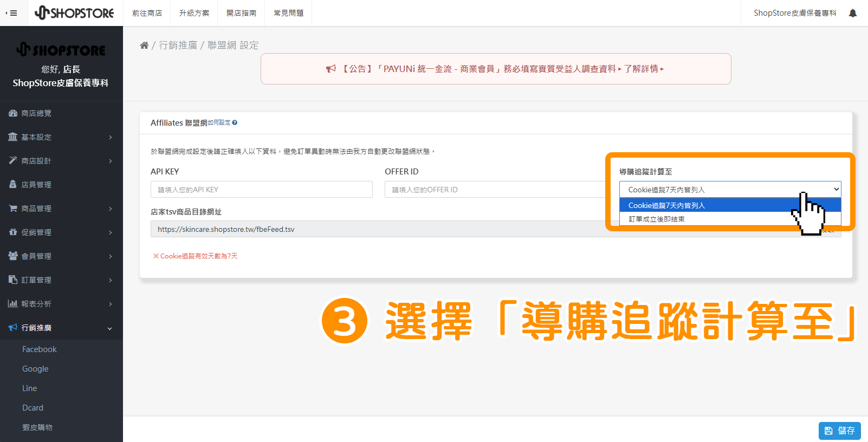868x442 pixels.
Task: Open 升級方案 in top navigation
Action: coord(194,13)
